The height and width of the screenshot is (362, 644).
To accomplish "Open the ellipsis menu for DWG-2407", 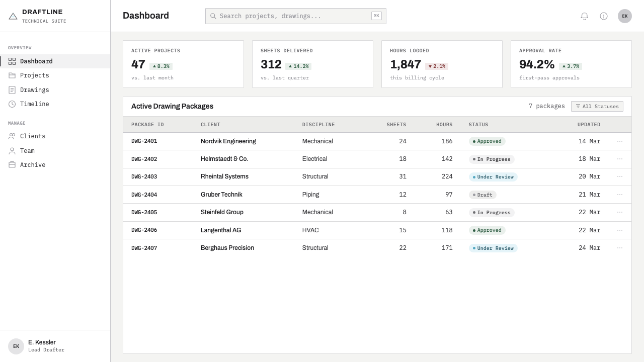I will pyautogui.click(x=620, y=248).
